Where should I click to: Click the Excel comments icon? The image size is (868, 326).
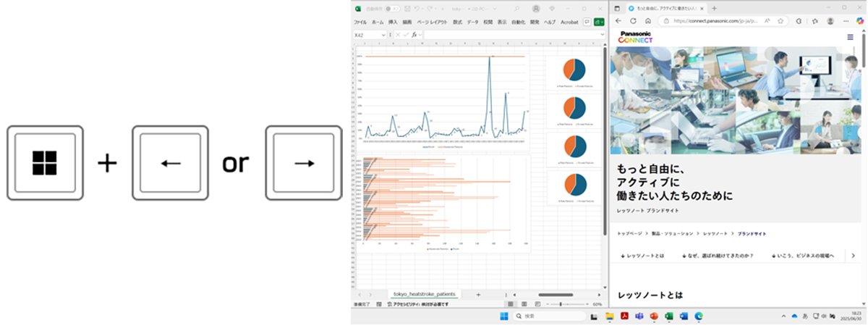(587, 22)
